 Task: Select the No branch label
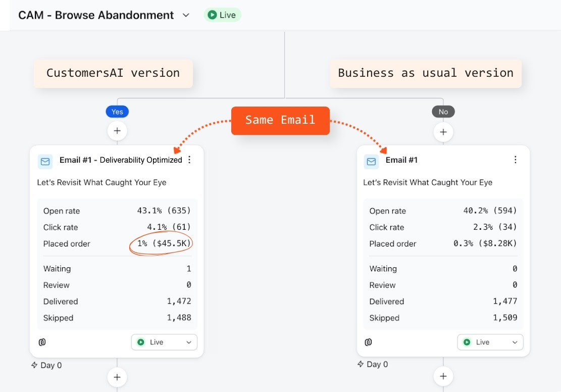click(x=443, y=112)
